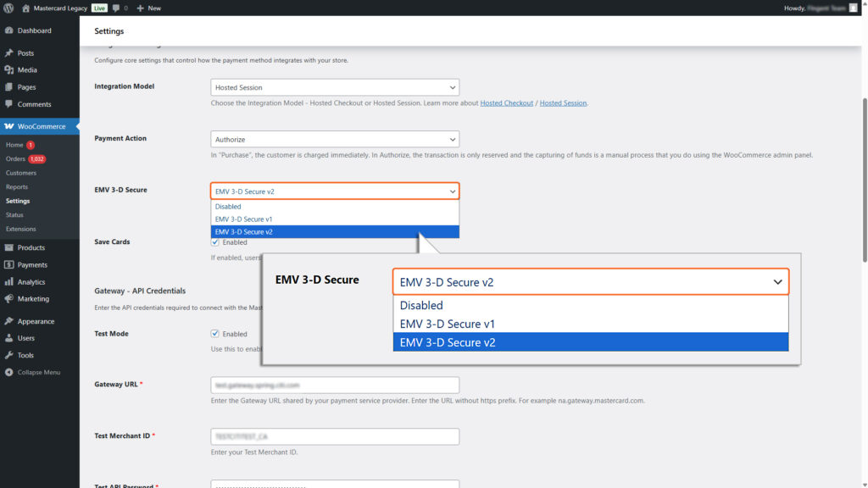Open the Hosted Session link
868x488 pixels.
coord(565,103)
